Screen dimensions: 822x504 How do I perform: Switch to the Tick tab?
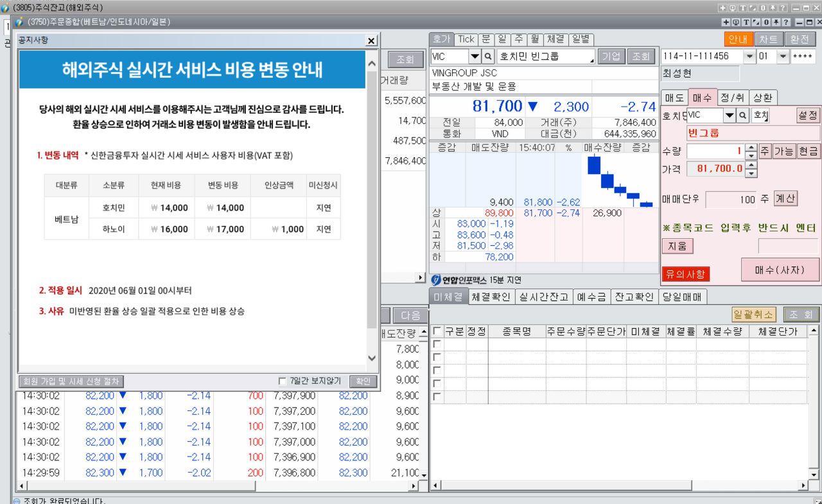tap(466, 40)
